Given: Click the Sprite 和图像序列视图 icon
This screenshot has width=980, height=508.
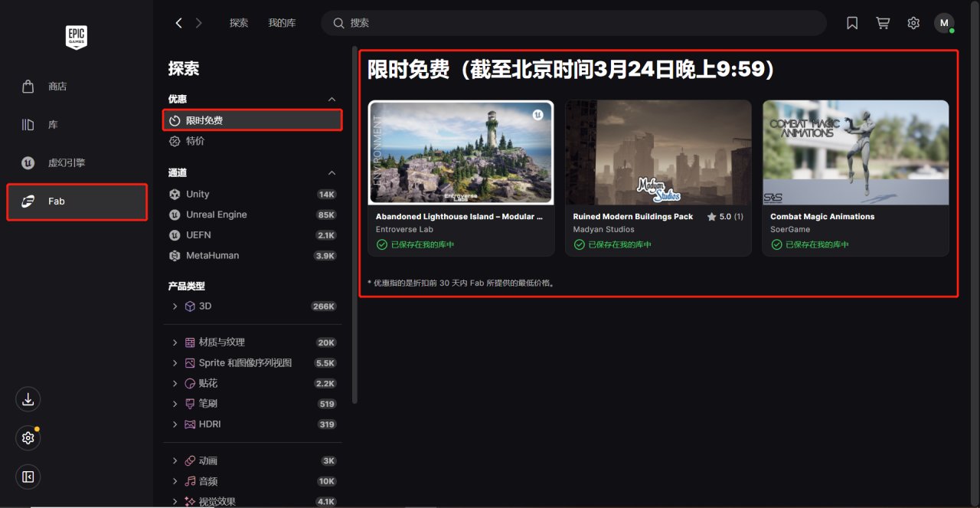Looking at the screenshot, I should [x=190, y=363].
